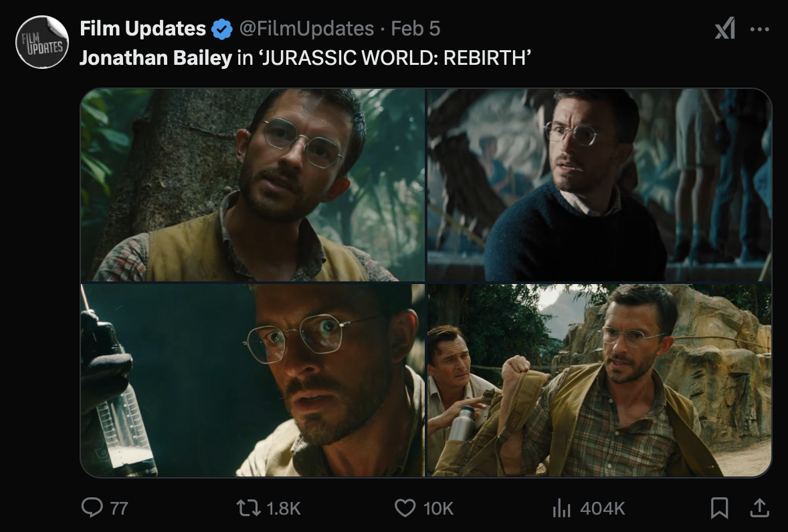Share the post using the upload arrow icon
Image resolution: width=788 pixels, height=532 pixels.
tap(759, 509)
